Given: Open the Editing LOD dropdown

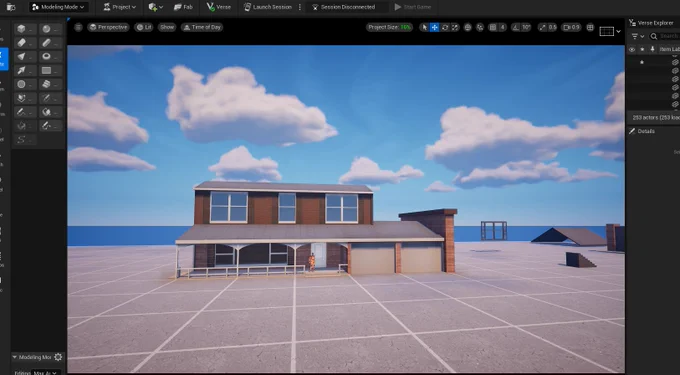Looking at the screenshot, I should (x=46, y=372).
